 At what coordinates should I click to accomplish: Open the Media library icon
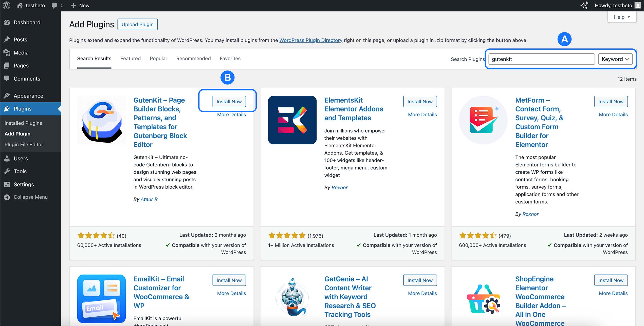7,53
